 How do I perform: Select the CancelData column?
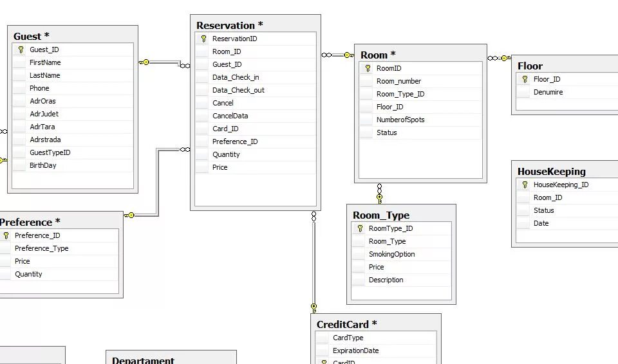pyautogui.click(x=256, y=116)
